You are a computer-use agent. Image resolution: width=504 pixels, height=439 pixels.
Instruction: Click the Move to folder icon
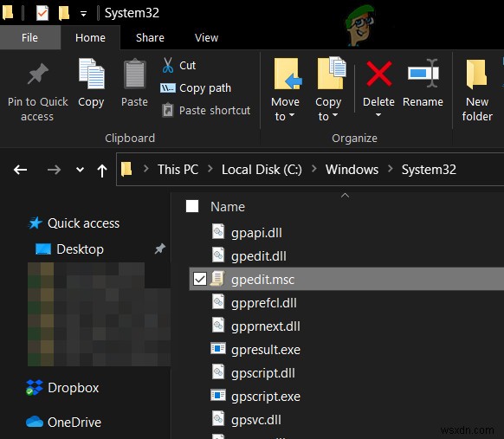pyautogui.click(x=288, y=74)
